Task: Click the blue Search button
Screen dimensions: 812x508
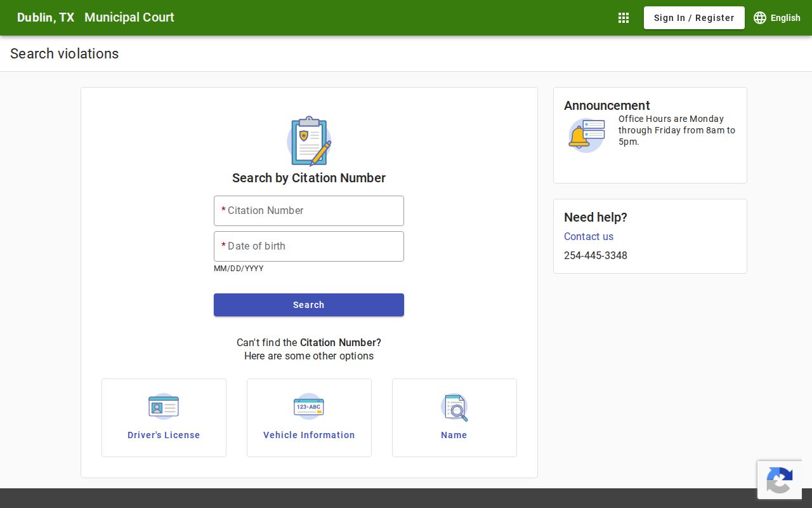Action: [x=309, y=305]
